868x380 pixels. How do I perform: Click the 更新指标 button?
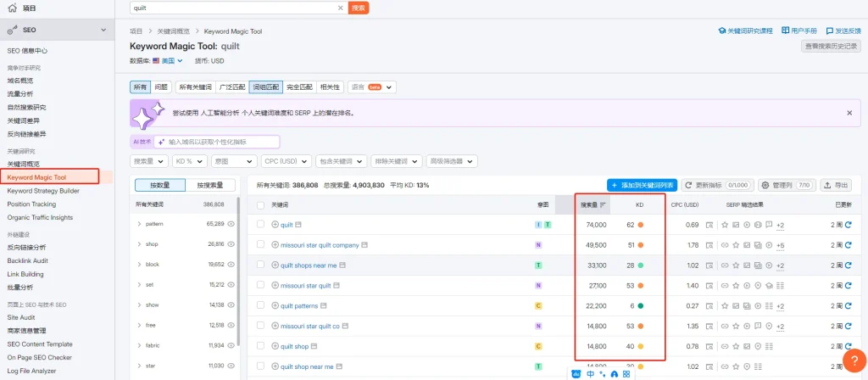[x=717, y=185]
